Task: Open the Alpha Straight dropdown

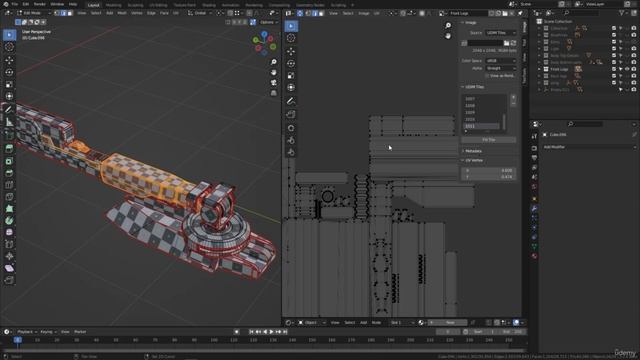Action: point(501,69)
